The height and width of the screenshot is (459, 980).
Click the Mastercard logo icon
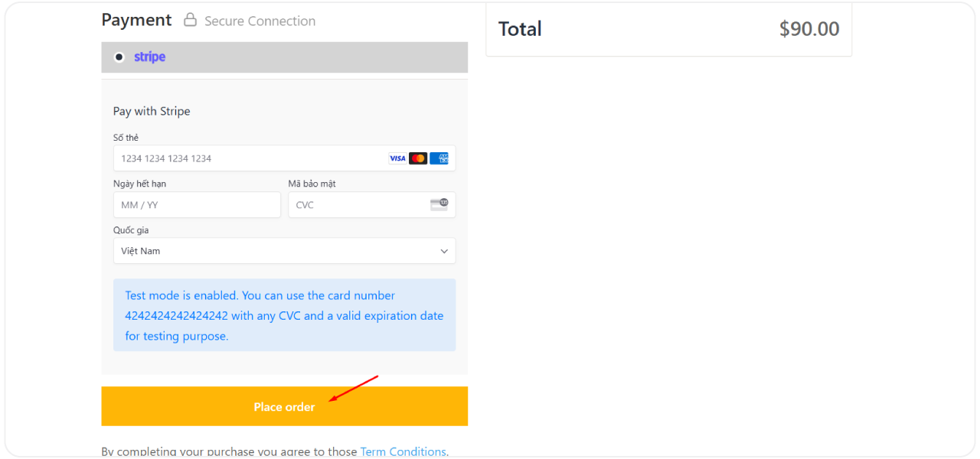point(418,158)
